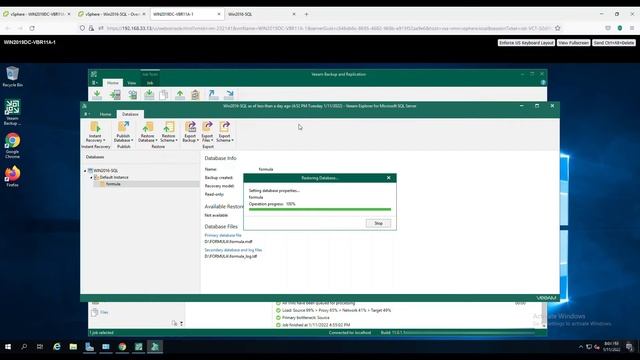Image resolution: width=640 pixels, height=360 pixels.
Task: Open the Recycle Bin desktop icon
Action: point(13,77)
